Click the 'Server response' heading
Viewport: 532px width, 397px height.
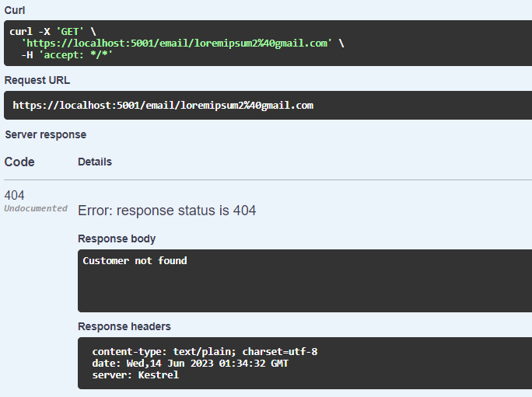45,134
